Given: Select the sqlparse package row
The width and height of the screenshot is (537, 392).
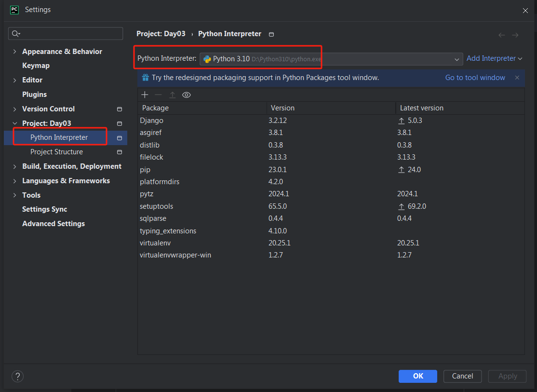Looking at the screenshot, I should pyautogui.click(x=331, y=218).
